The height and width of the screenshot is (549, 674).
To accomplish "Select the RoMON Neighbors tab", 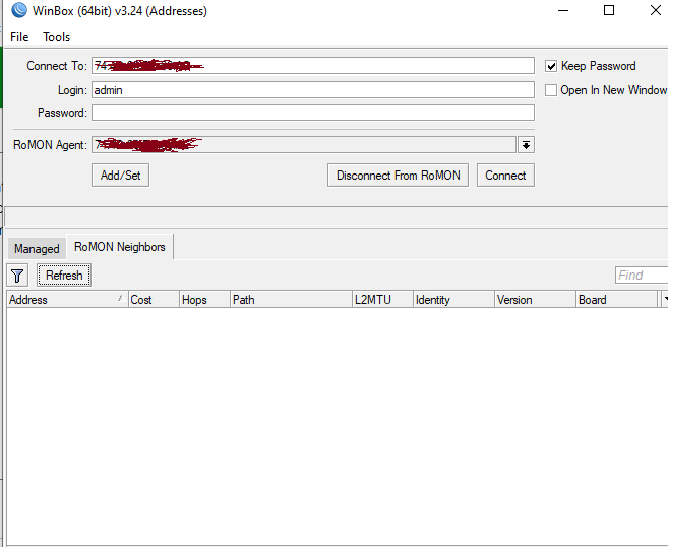I will click(x=120, y=247).
